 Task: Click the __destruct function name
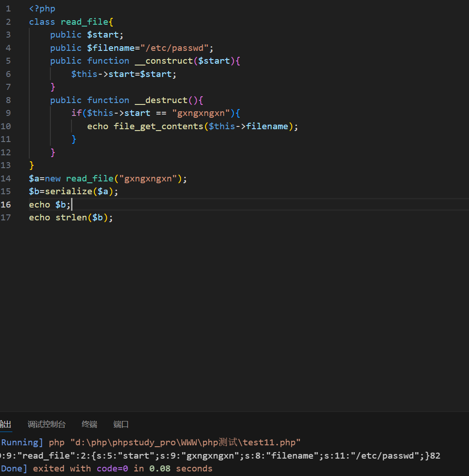coord(161,100)
